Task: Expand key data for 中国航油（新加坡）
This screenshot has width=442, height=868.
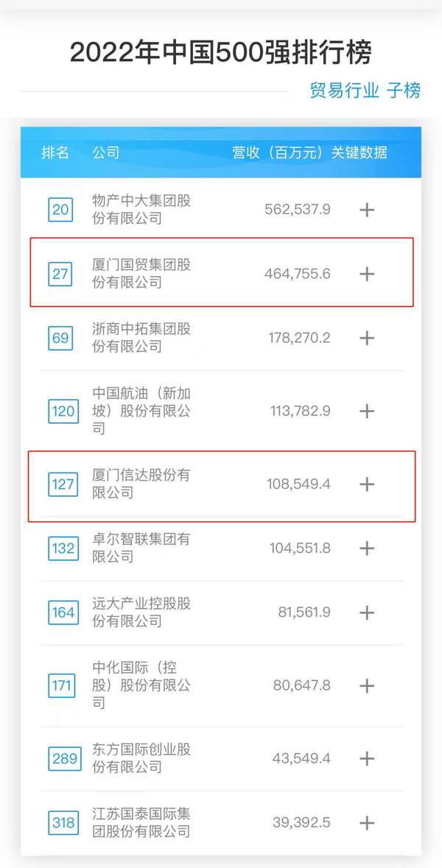Action: pyautogui.click(x=366, y=411)
